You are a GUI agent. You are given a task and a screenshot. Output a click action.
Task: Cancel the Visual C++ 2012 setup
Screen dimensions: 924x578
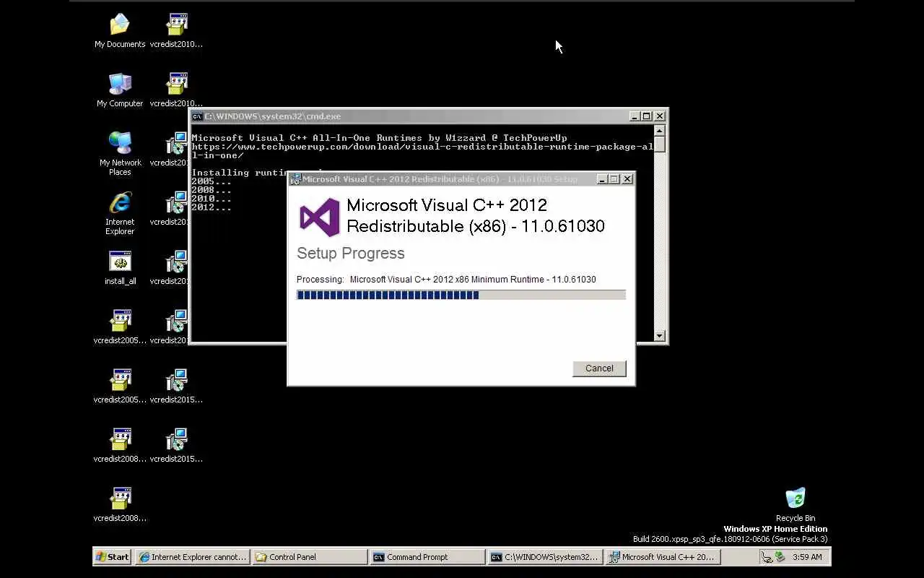(599, 368)
